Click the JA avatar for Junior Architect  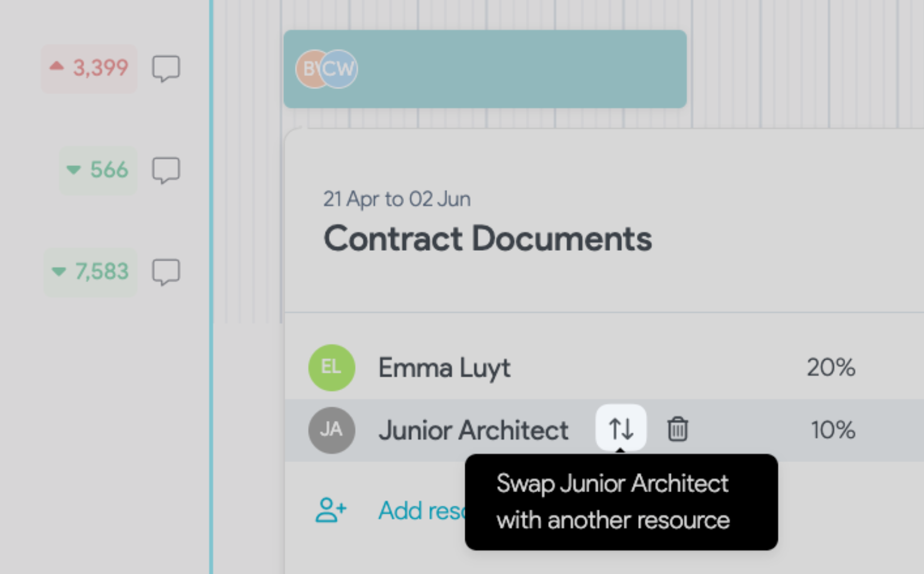[332, 430]
